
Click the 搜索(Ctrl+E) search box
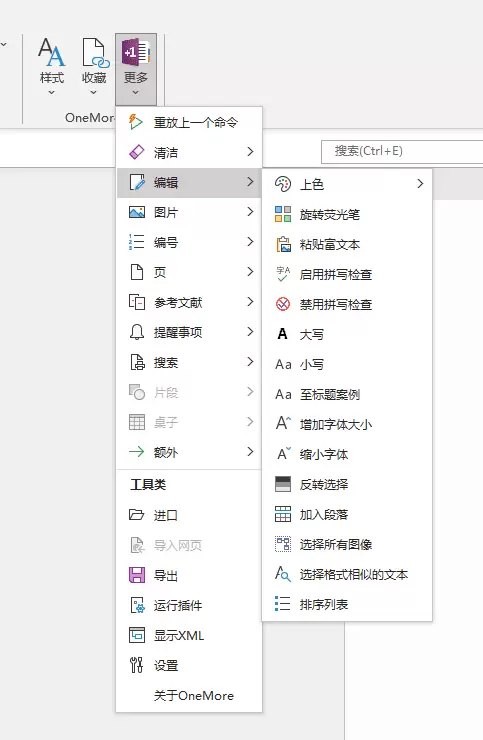point(402,151)
